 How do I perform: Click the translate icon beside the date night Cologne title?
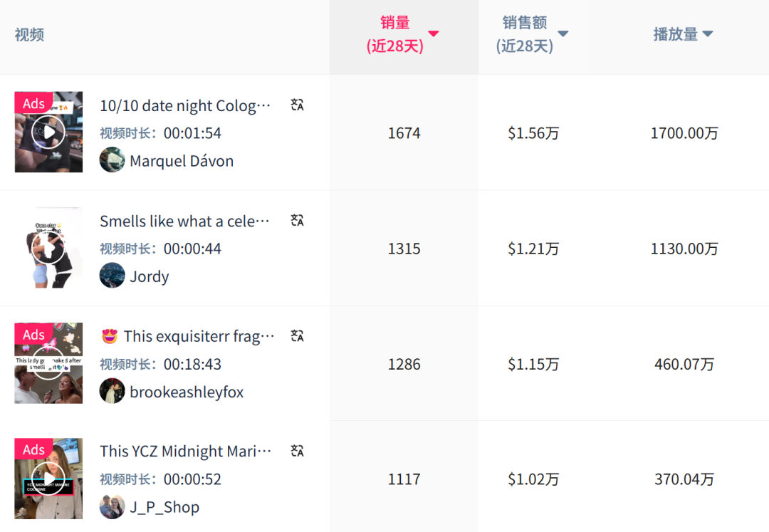point(297,104)
